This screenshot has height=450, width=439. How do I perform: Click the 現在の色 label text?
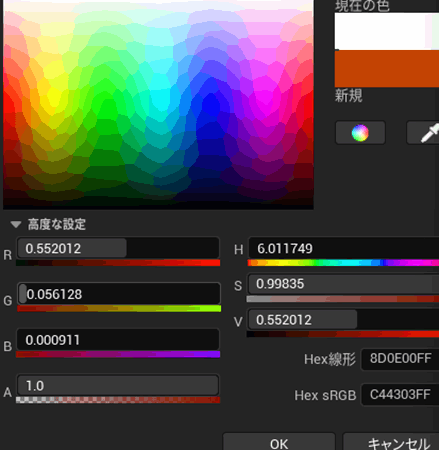pyautogui.click(x=362, y=6)
